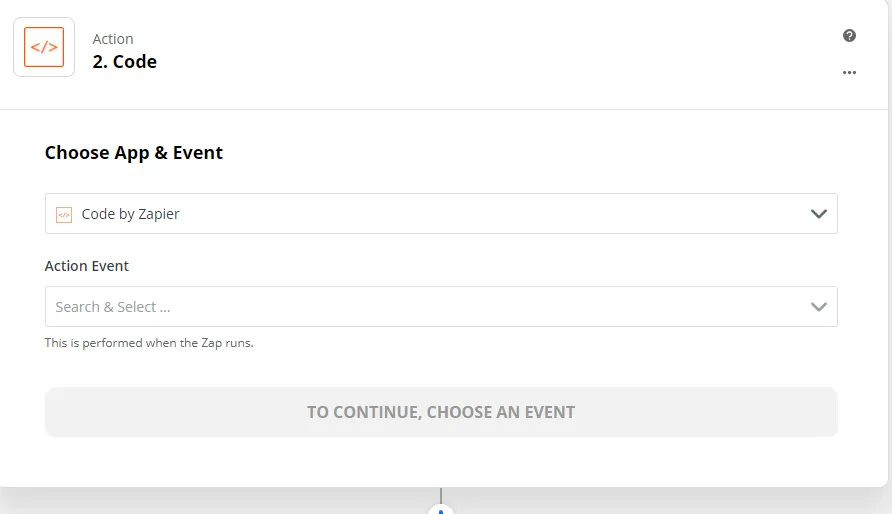Click the 'Action' step type label
The image size is (892, 514).
tap(113, 39)
